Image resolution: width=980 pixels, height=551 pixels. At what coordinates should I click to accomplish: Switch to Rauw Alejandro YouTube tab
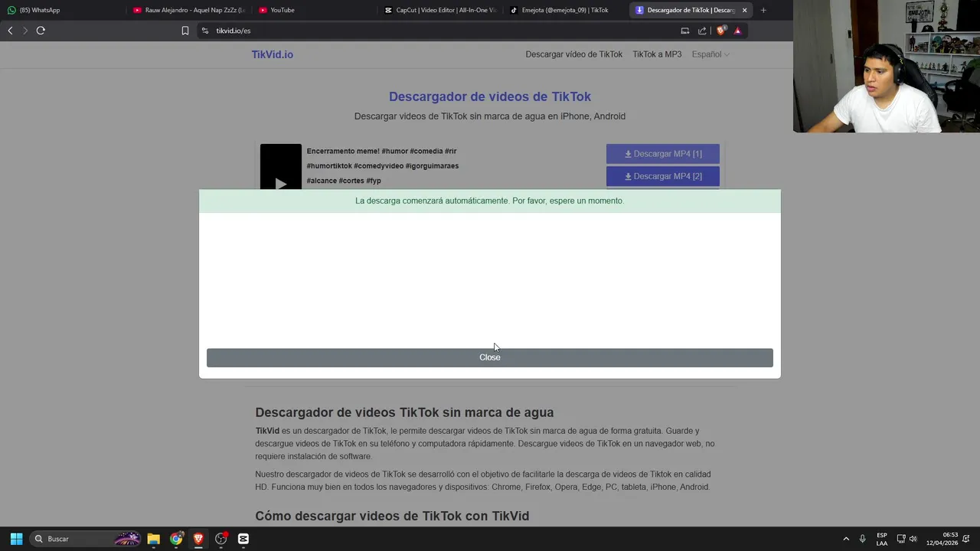(188, 10)
